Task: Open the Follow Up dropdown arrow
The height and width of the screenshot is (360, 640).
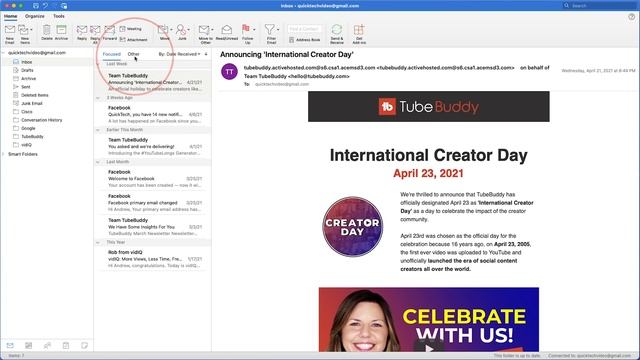Action: tap(254, 30)
